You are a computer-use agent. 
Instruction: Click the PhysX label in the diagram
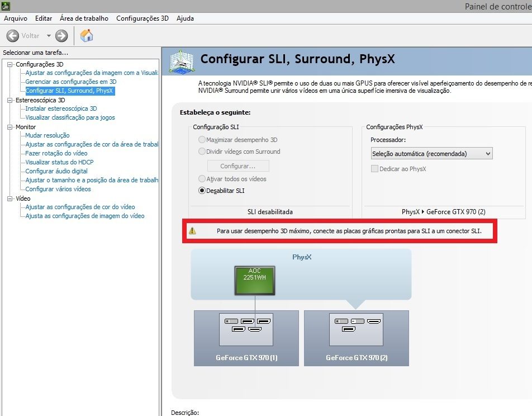tap(302, 257)
